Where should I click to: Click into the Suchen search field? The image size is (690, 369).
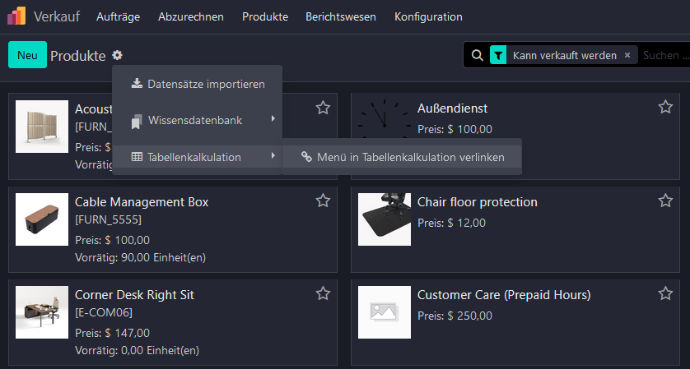[664, 55]
